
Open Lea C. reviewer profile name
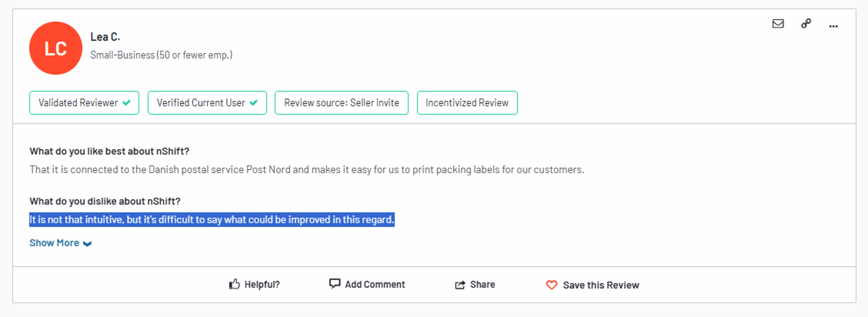pyautogui.click(x=105, y=37)
